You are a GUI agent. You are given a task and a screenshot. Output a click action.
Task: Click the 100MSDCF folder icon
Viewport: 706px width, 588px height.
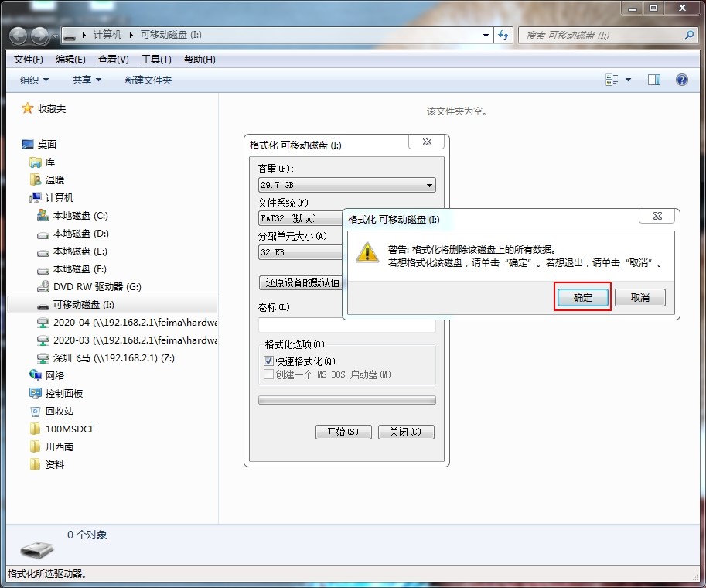pyautogui.click(x=35, y=429)
